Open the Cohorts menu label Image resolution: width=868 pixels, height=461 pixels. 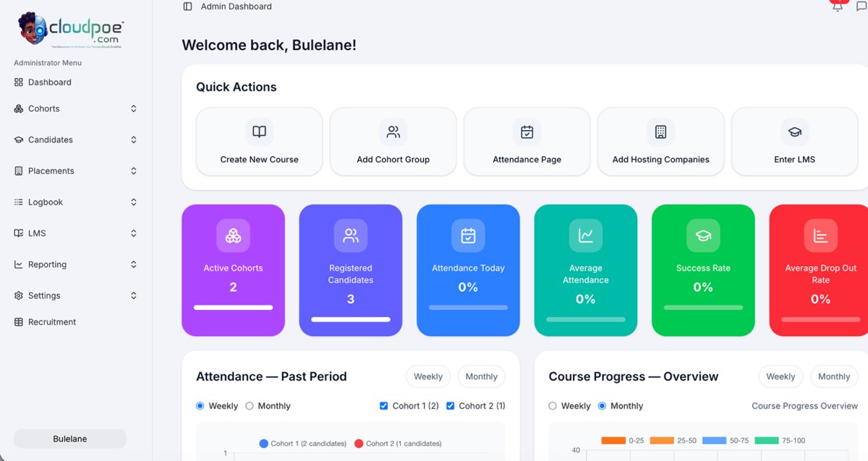[x=44, y=108]
